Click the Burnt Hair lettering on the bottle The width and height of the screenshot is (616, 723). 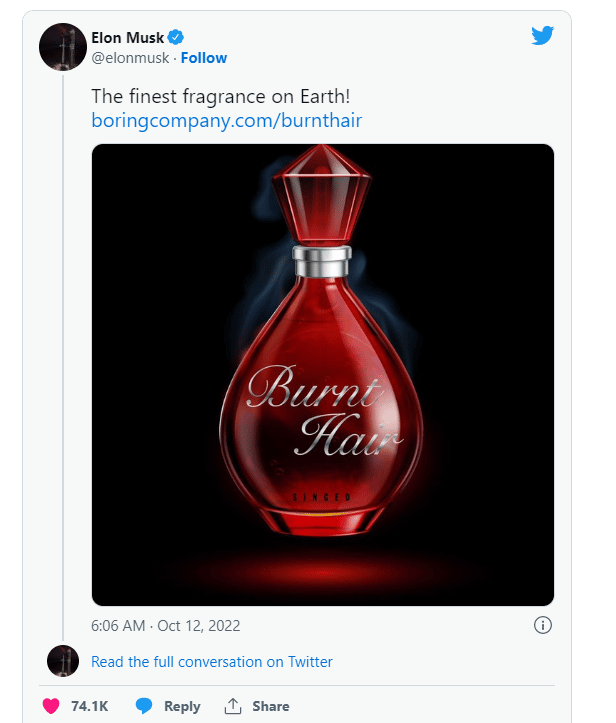click(324, 411)
